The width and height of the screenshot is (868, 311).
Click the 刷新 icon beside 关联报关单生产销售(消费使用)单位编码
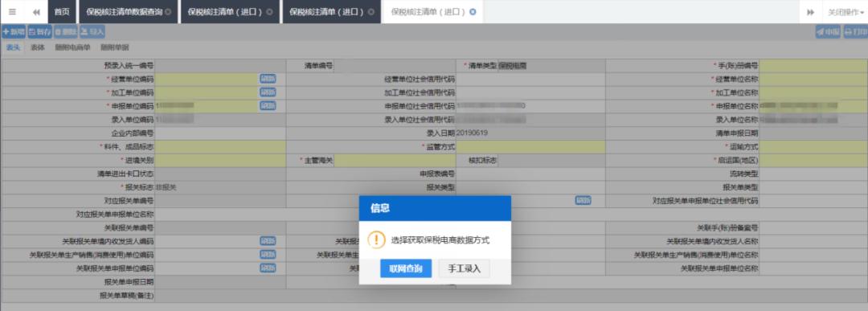268,255
